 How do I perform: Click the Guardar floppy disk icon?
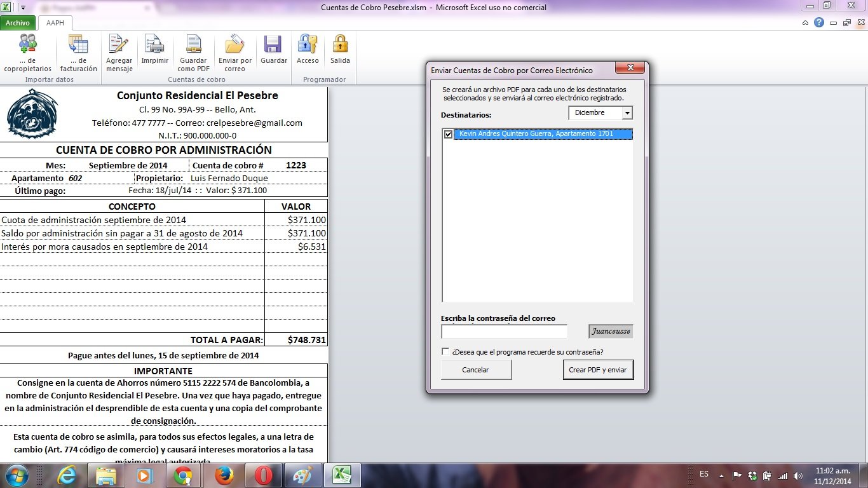(273, 45)
